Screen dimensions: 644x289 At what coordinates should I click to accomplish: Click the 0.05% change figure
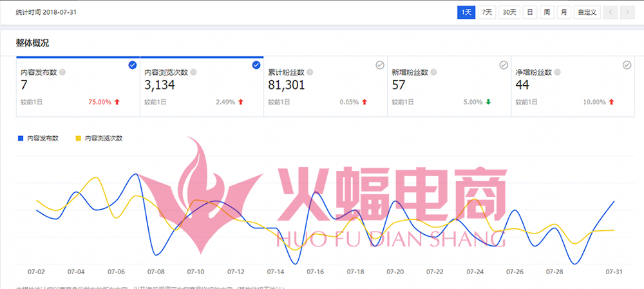(x=349, y=102)
